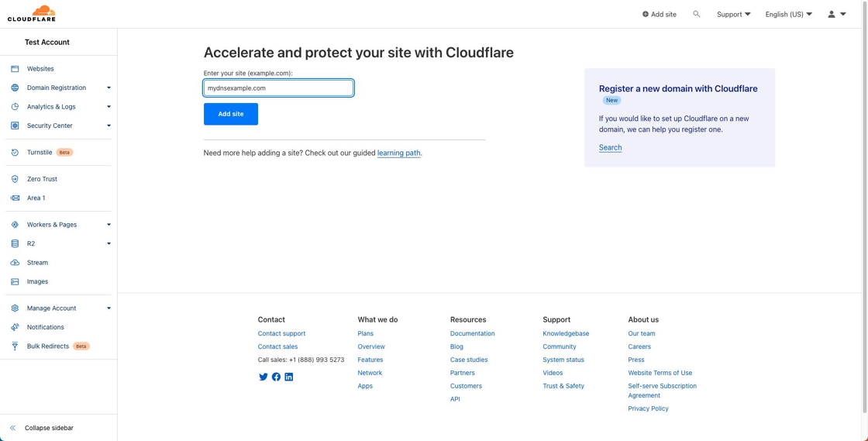The image size is (868, 441).
Task: Open Stream sidebar item
Action: coord(38,263)
